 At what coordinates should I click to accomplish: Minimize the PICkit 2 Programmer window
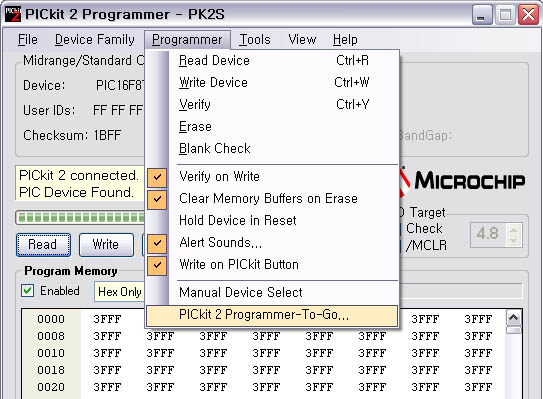(482, 15)
